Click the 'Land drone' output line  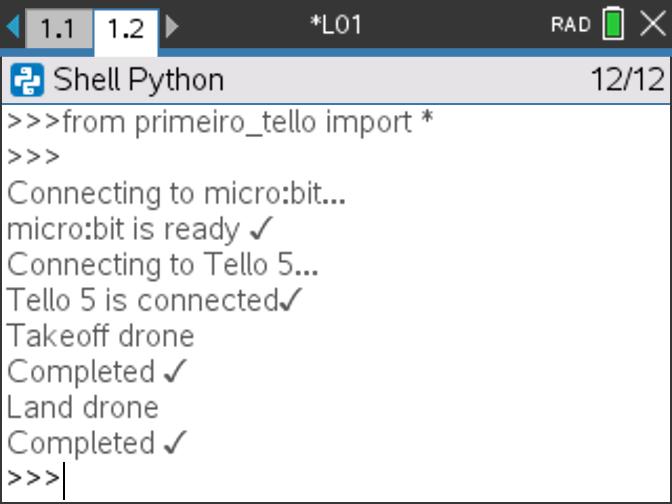point(83,407)
